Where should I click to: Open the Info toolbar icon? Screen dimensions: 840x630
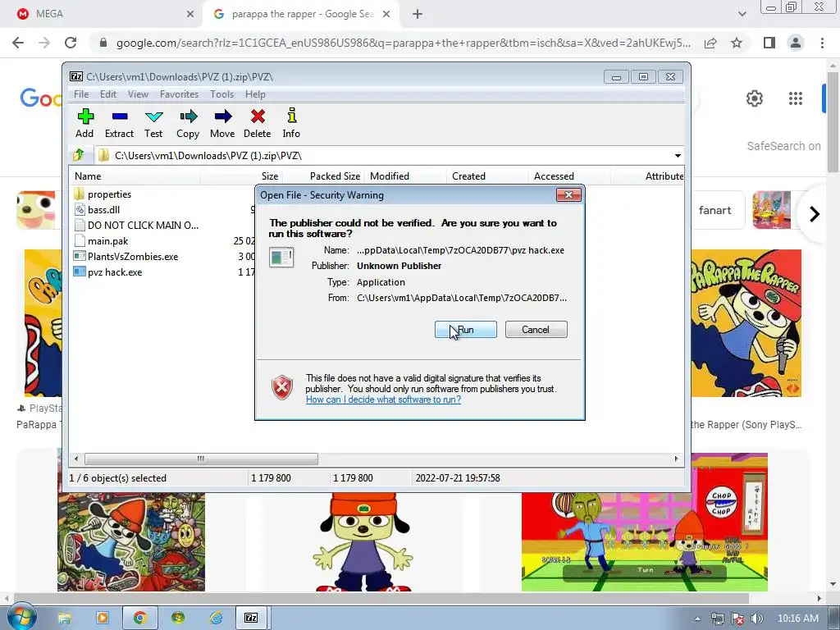291,123
